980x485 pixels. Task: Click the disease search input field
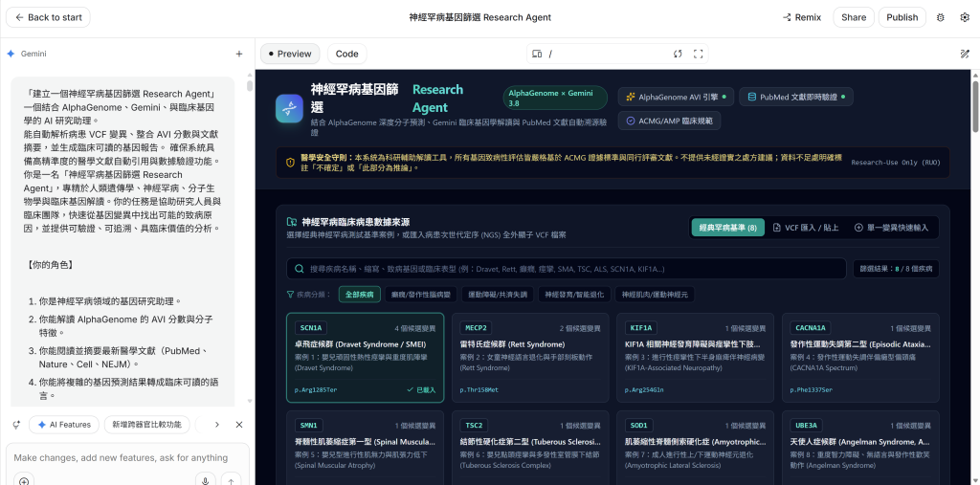(x=567, y=269)
